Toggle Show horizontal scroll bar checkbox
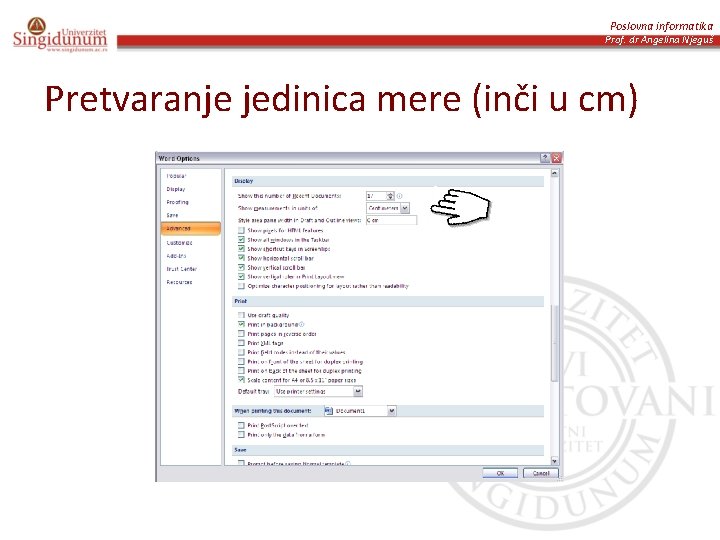The width and height of the screenshot is (720, 540). click(x=241, y=258)
